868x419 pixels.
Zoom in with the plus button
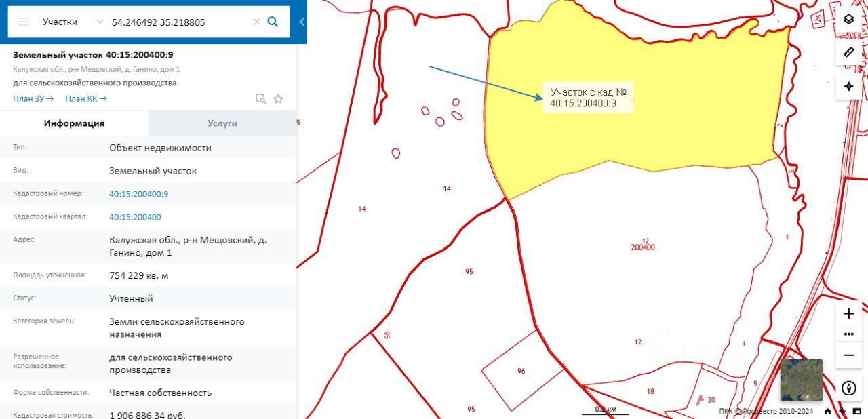pyautogui.click(x=848, y=313)
